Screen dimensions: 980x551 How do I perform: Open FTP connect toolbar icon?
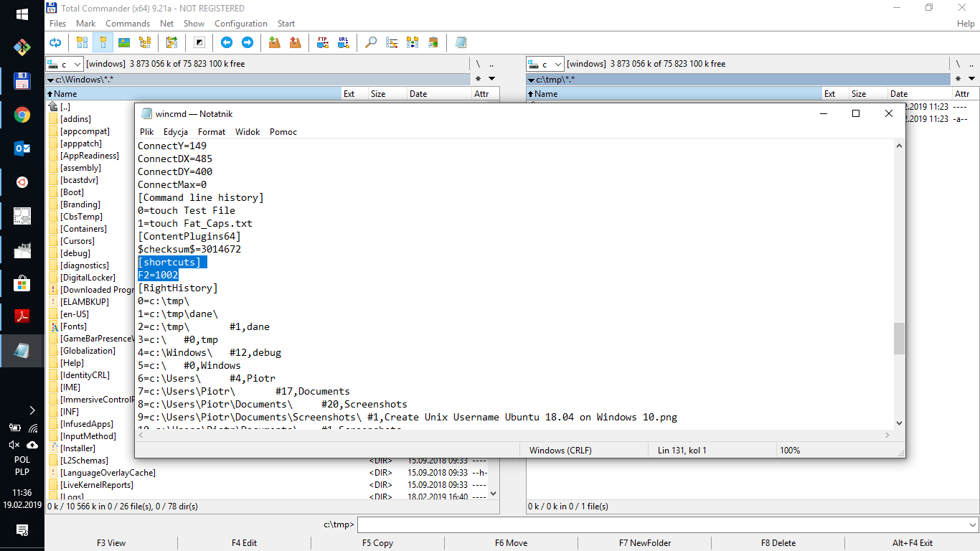323,42
